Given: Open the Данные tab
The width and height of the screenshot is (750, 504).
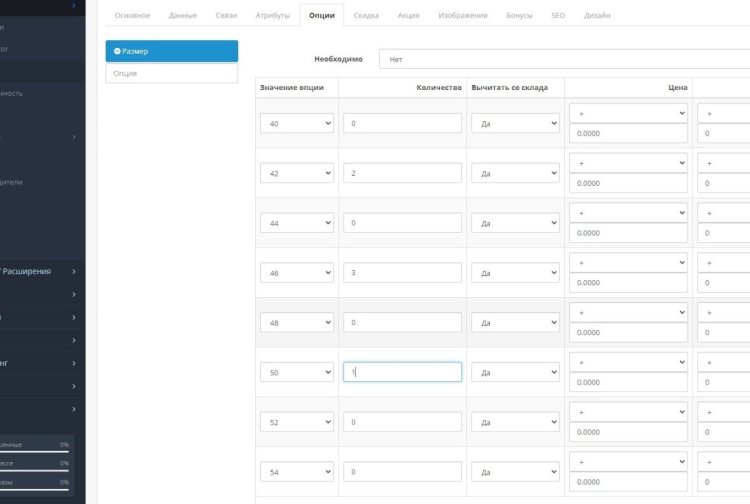Looking at the screenshot, I should [183, 16].
